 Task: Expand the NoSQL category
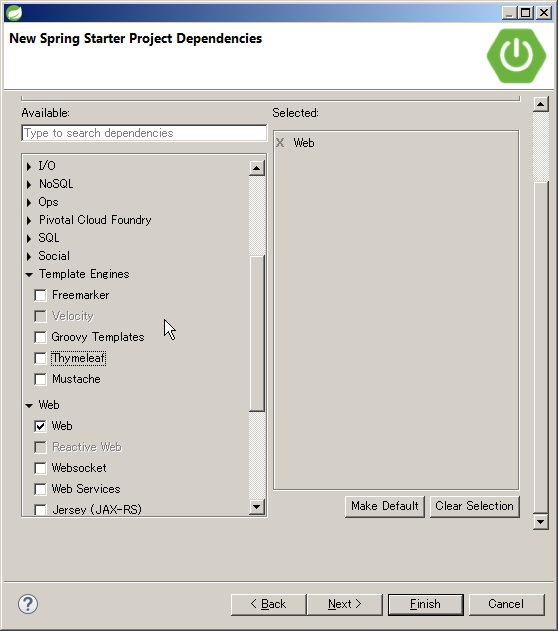[x=29, y=184]
